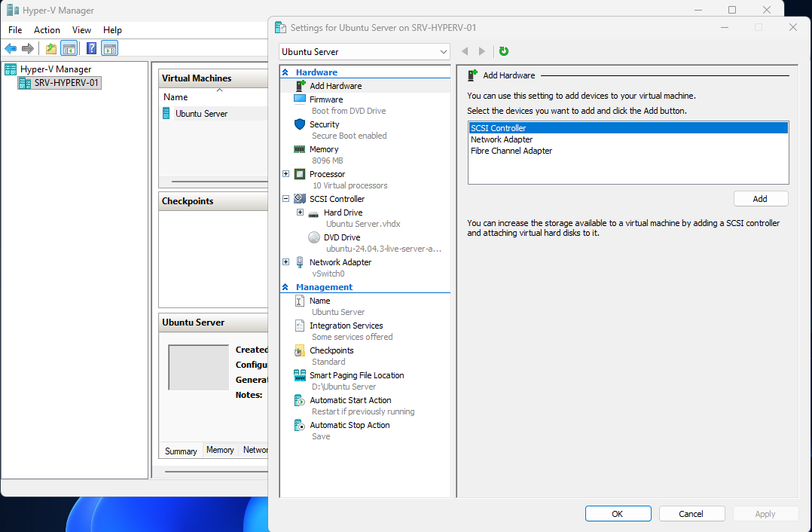This screenshot has height=532, width=812.
Task: Switch to the Memory tab
Action: click(220, 450)
